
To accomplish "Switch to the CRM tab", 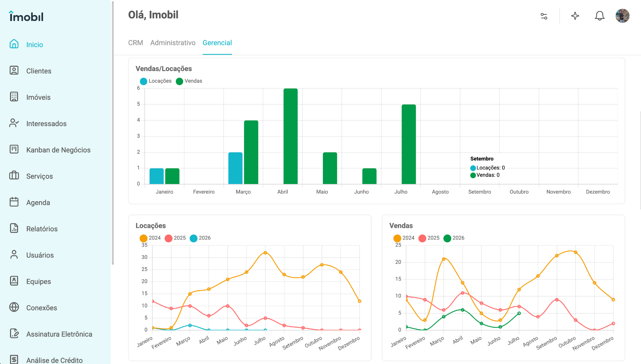I will pos(136,43).
